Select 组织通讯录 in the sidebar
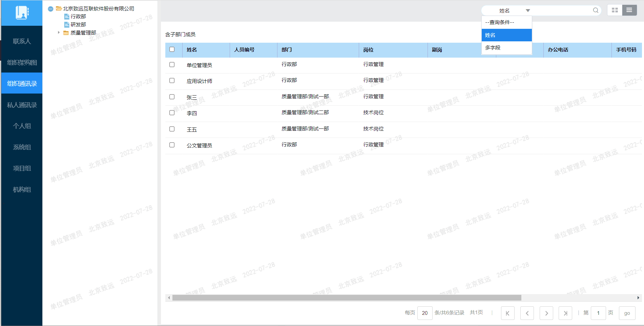644x326 pixels. (x=22, y=83)
